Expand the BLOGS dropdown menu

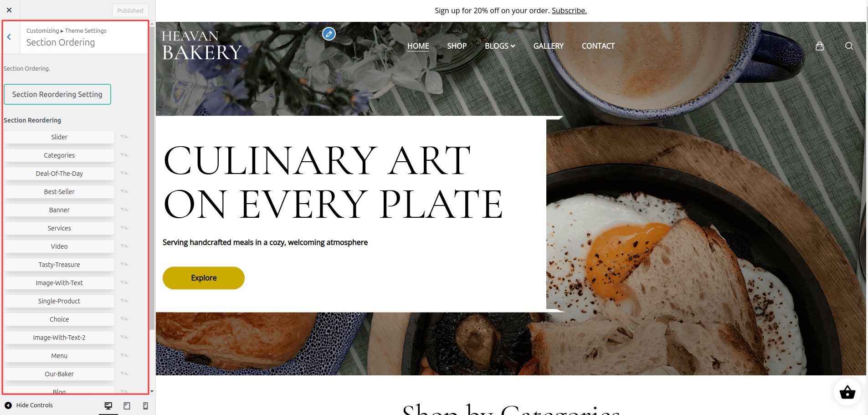(x=500, y=46)
